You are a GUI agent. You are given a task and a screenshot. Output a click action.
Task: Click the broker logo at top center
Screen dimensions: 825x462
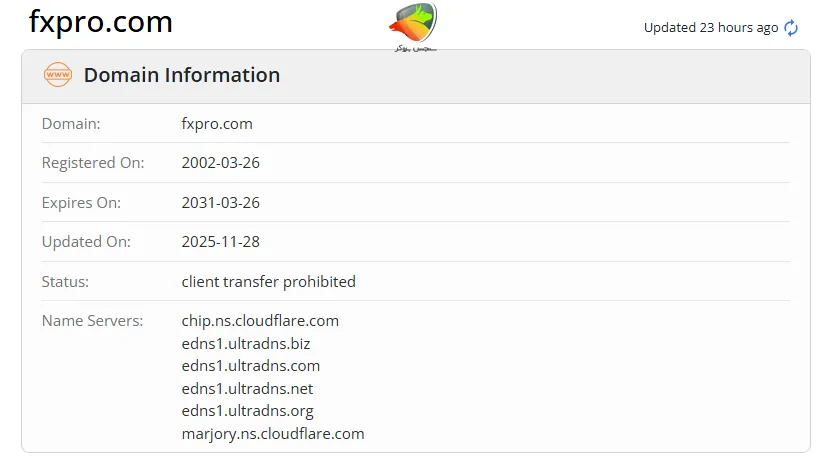[x=412, y=26]
